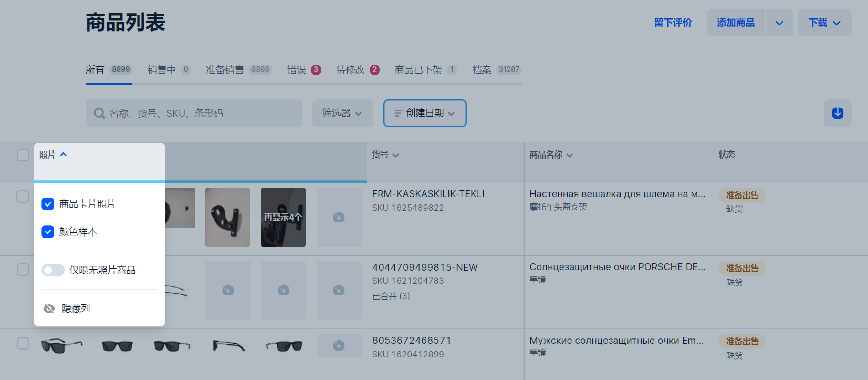Open the 筛选器 dropdown
This screenshot has width=868, height=380.
(342, 113)
